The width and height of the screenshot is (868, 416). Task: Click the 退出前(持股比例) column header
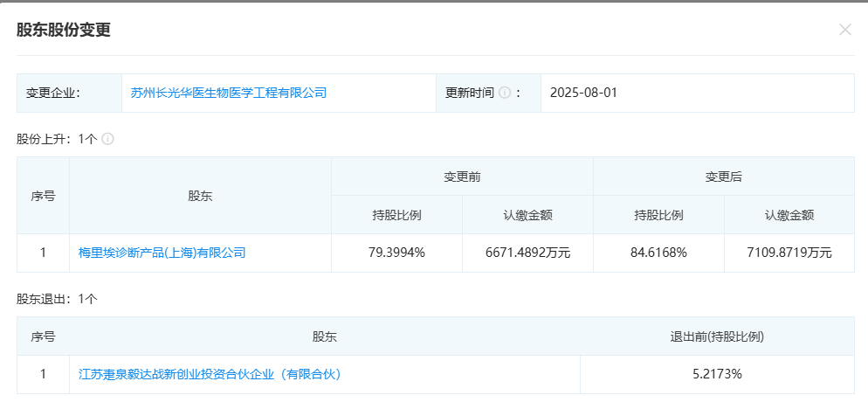click(x=716, y=336)
